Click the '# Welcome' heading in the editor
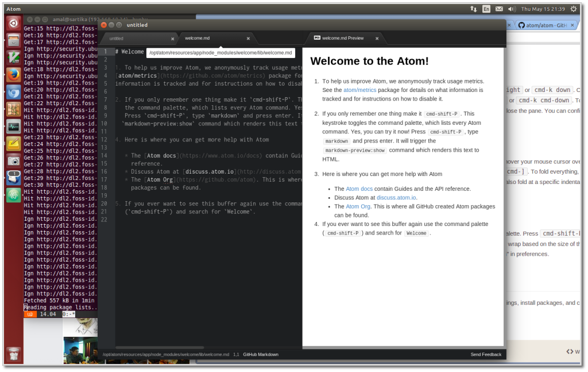Screen dimensions: 588x372 point(129,52)
